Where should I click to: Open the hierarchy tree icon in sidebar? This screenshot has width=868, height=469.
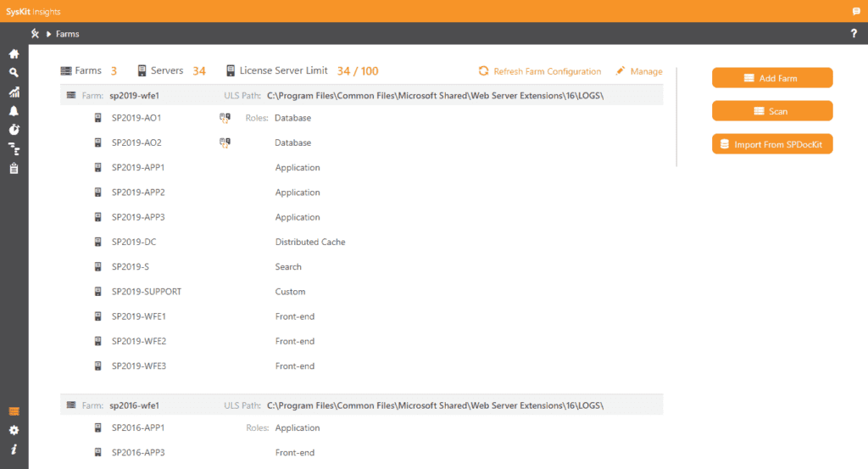coord(14,149)
